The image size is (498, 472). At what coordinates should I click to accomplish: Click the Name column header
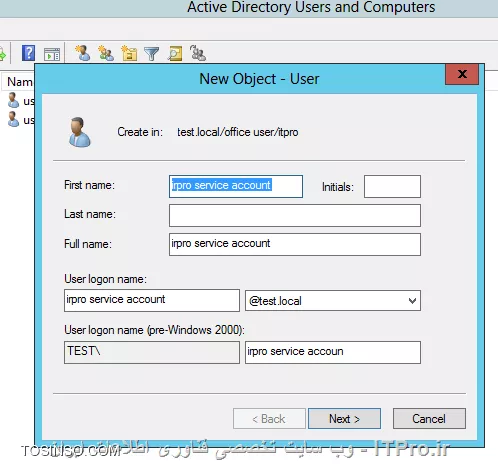(x=19, y=82)
